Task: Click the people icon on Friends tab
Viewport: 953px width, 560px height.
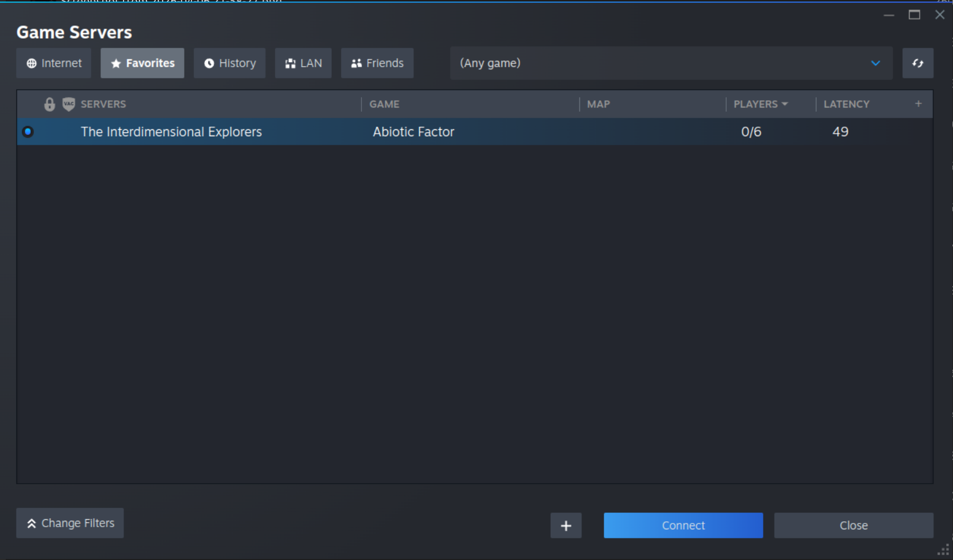Action: point(356,63)
